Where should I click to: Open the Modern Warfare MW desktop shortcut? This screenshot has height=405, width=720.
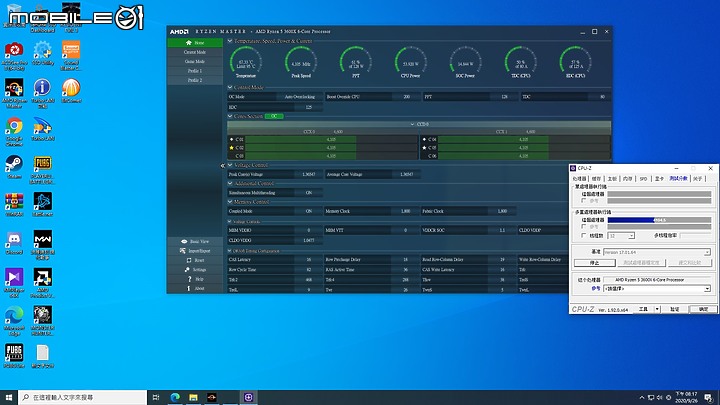click(43, 245)
